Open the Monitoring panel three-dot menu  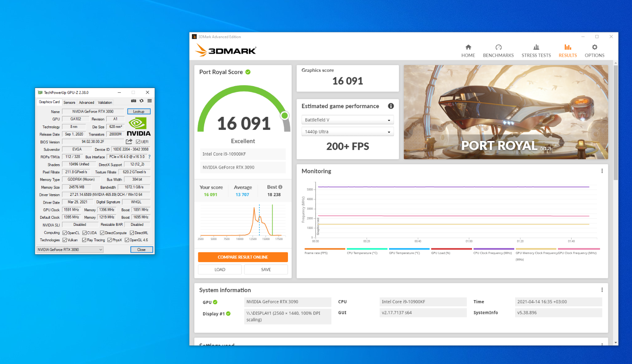[x=602, y=171]
